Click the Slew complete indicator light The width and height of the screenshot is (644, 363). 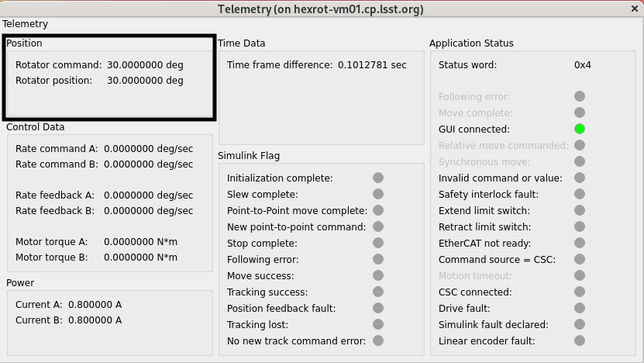click(x=378, y=194)
